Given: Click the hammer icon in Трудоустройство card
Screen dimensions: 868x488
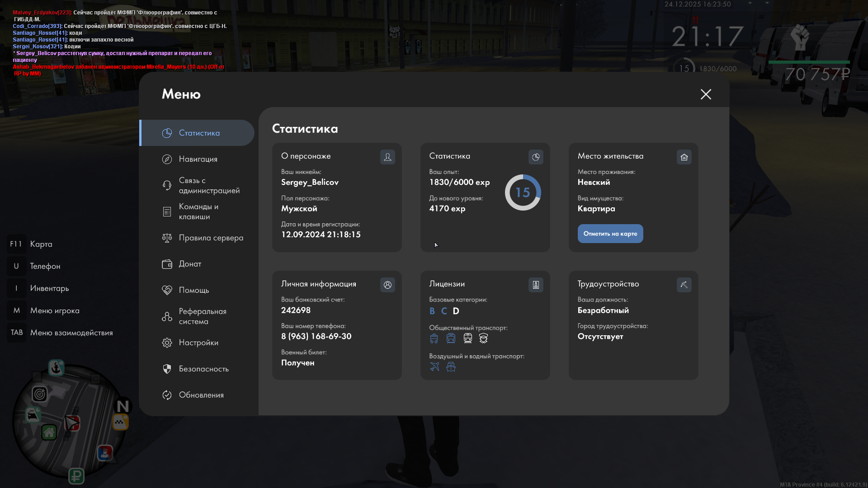Looking at the screenshot, I should pos(684,285).
